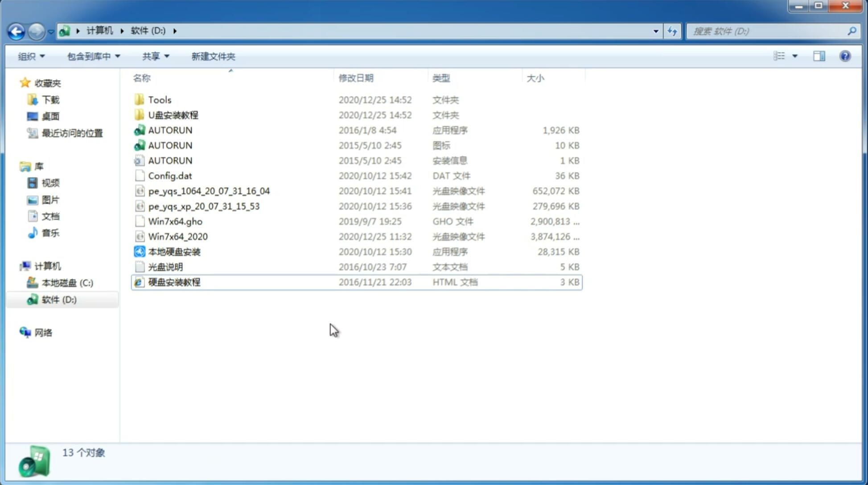868x485 pixels.
Task: Open Win7x64_2020 disc image file
Action: click(x=177, y=237)
